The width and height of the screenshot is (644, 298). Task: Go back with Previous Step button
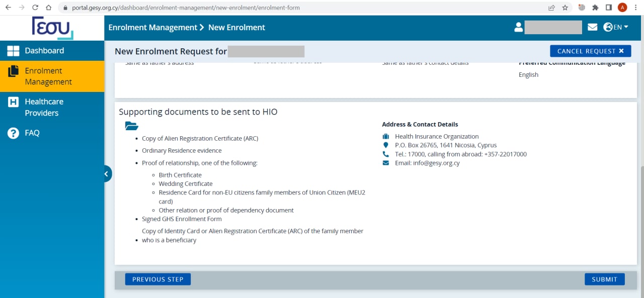pos(157,279)
